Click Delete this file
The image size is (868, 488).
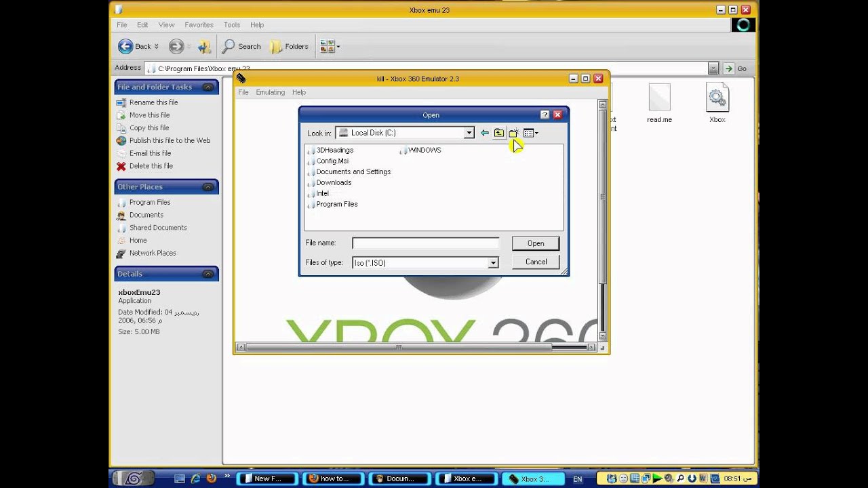click(x=151, y=166)
